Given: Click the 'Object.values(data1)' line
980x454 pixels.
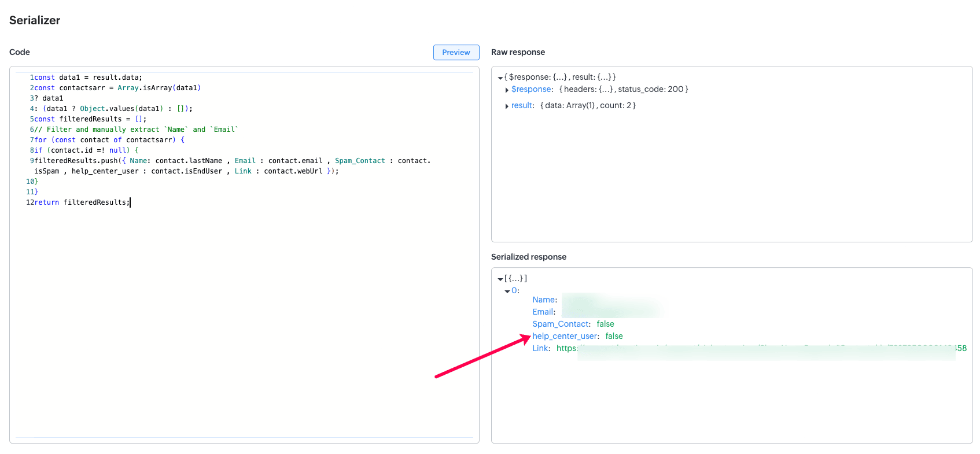Looking at the screenshot, I should pyautogui.click(x=113, y=109).
